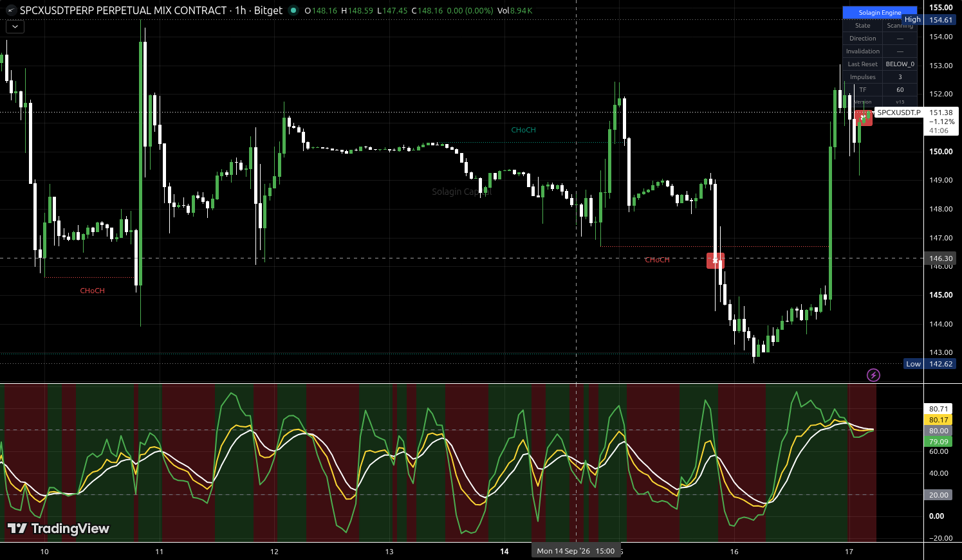Image resolution: width=962 pixels, height=560 pixels.
Task: Click the 80.71 oscillator value label
Action: 939,409
